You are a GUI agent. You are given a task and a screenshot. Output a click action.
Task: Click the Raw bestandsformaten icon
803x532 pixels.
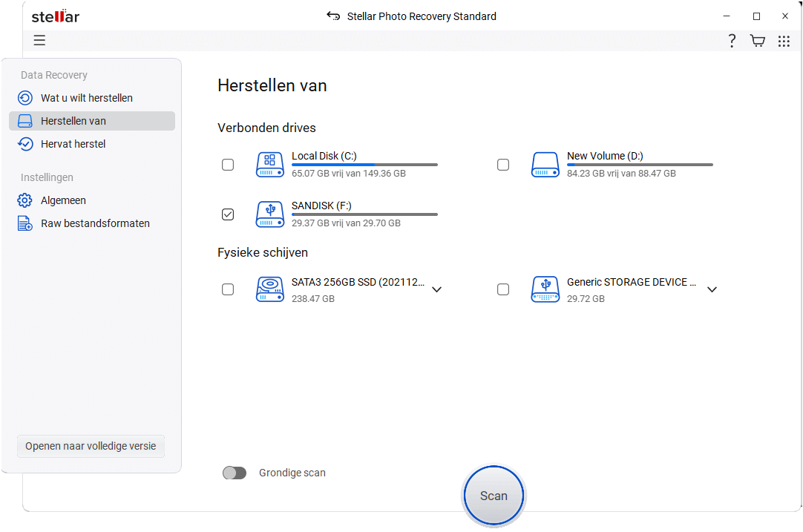tap(24, 223)
